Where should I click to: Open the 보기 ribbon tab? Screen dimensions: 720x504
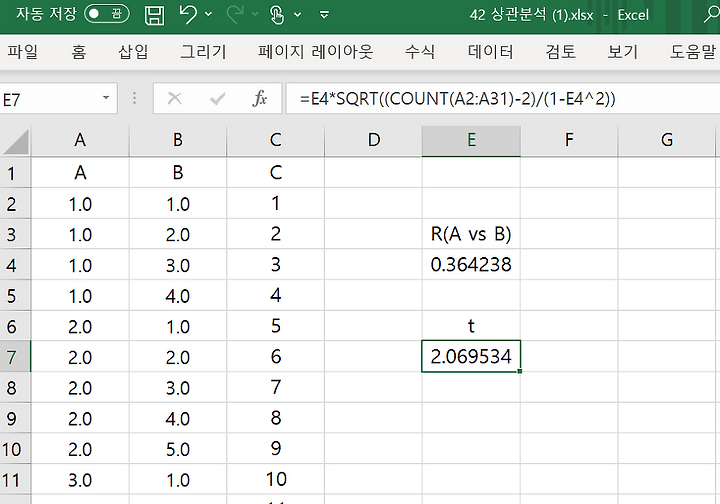coord(623,51)
